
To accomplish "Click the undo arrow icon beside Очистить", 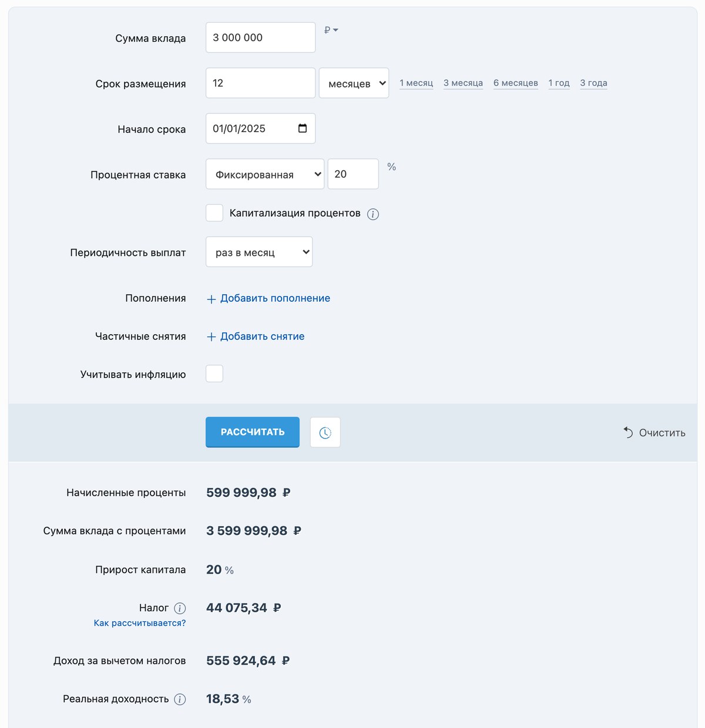I will (x=628, y=432).
